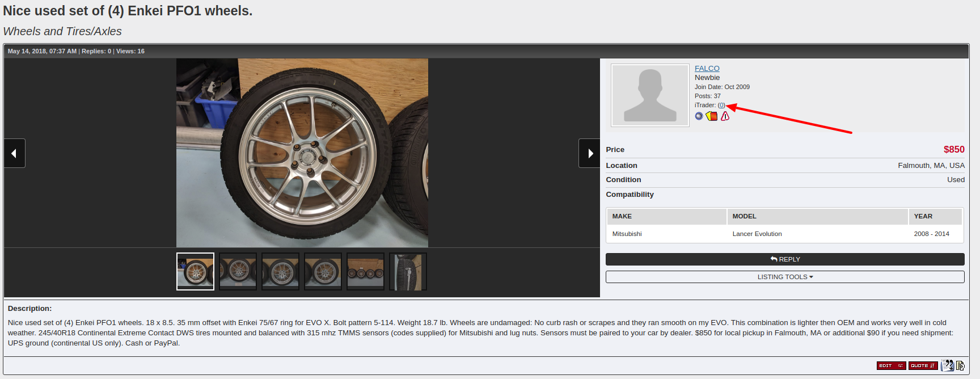Click the 'Location' label
This screenshot has height=379, width=980.
(622, 166)
